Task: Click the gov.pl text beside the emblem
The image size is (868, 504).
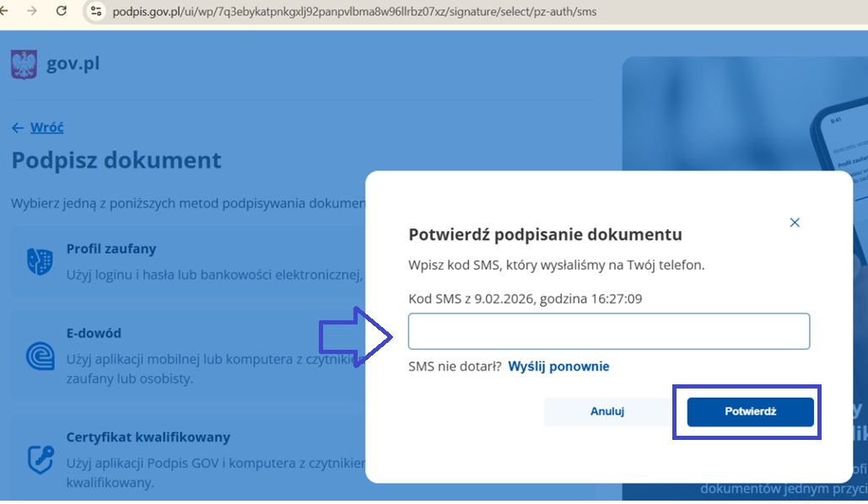Action: tap(73, 64)
